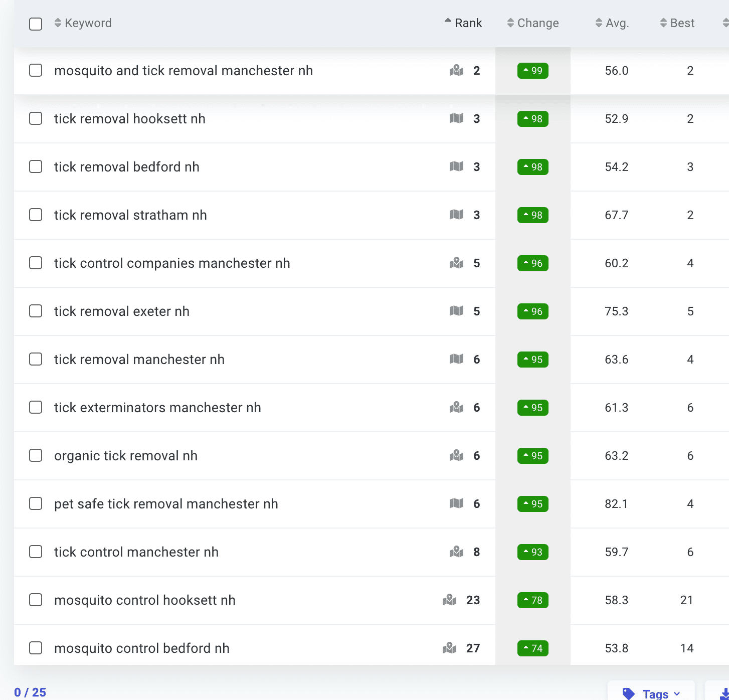This screenshot has width=729, height=700.
Task: Open keyword tick control companies manchester nh
Action: tap(172, 263)
